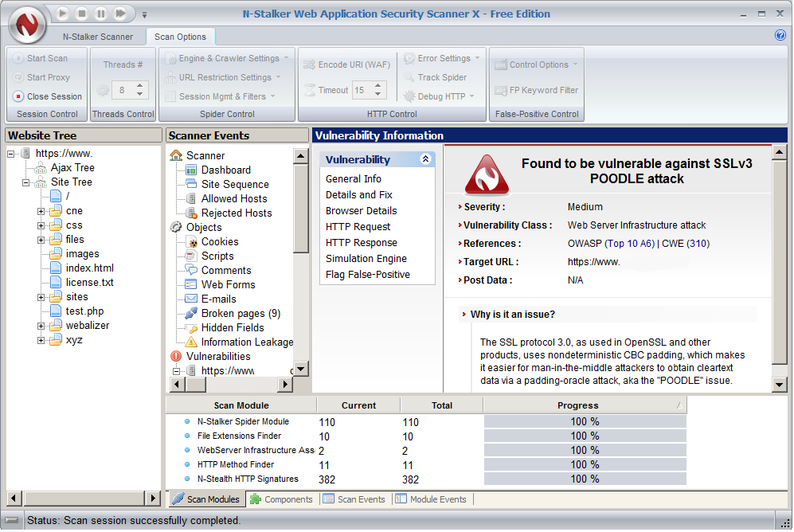Click the Threads number input field
The image size is (794, 532).
pyautogui.click(x=123, y=90)
